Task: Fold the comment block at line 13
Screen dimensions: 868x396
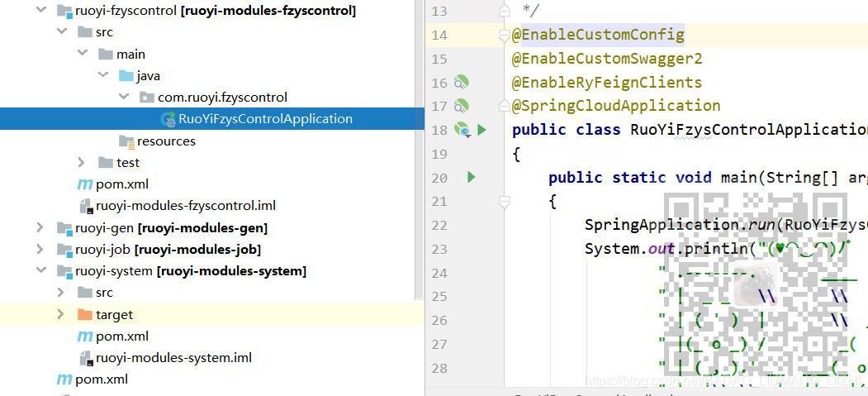Action: [x=504, y=10]
